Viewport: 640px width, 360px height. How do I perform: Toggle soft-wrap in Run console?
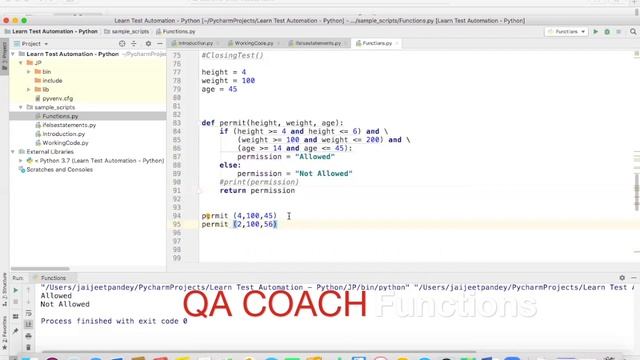coord(28,313)
